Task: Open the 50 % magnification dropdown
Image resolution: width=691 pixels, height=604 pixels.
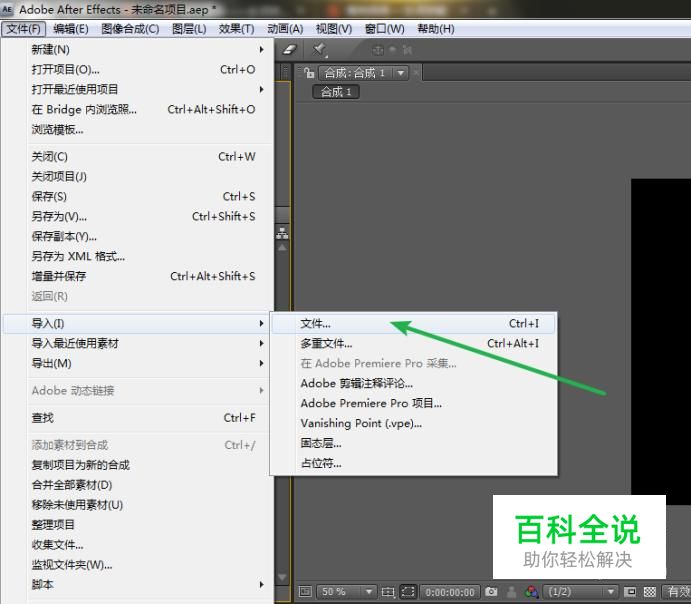Action: tap(346, 591)
